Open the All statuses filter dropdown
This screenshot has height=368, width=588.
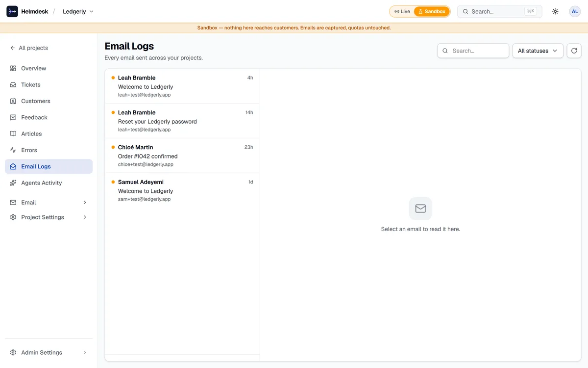(538, 51)
